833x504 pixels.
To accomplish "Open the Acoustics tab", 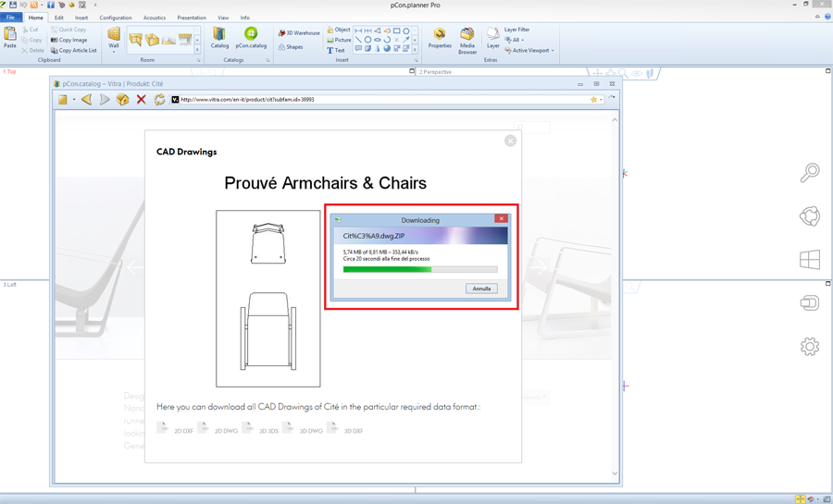I will point(155,18).
